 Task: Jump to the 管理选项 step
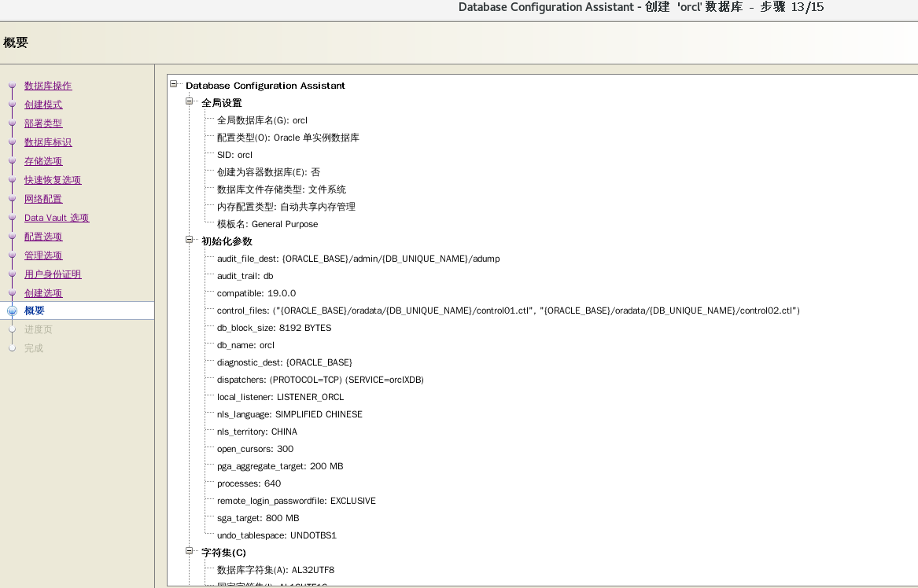tap(43, 255)
